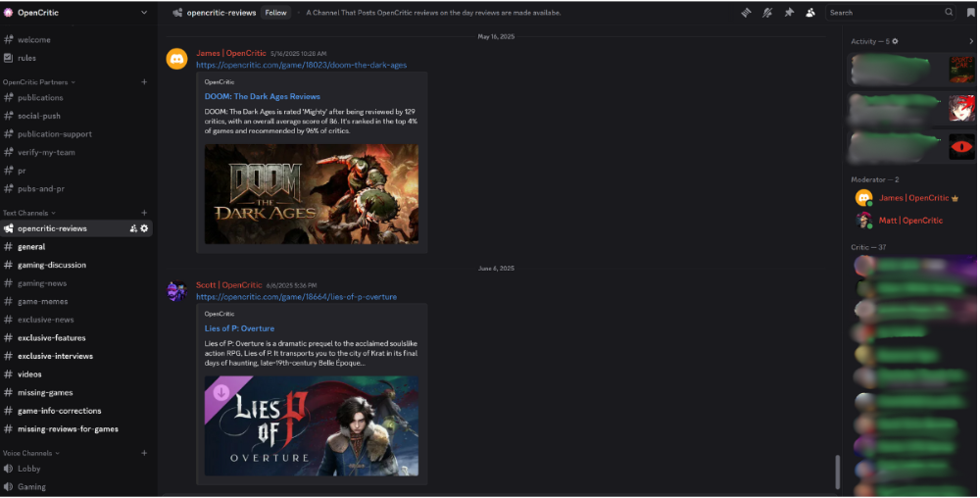Viewport: 980px width, 498px height.
Task: Click invite people icon on opencritic-reviews
Action: click(x=133, y=228)
